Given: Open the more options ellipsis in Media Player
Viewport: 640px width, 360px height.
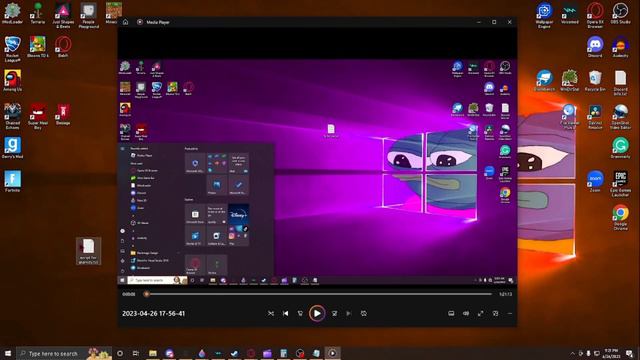Looking at the screenshot, I should 510,313.
